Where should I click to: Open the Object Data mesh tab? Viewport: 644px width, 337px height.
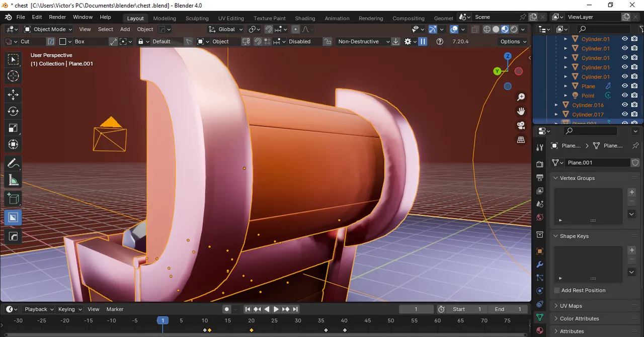pos(540,317)
